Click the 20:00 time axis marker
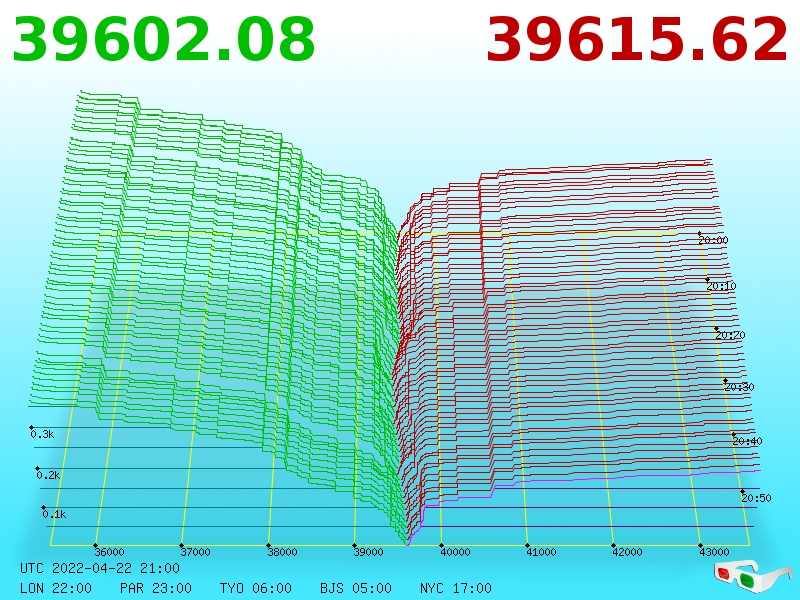This screenshot has height=600, width=800. [713, 240]
